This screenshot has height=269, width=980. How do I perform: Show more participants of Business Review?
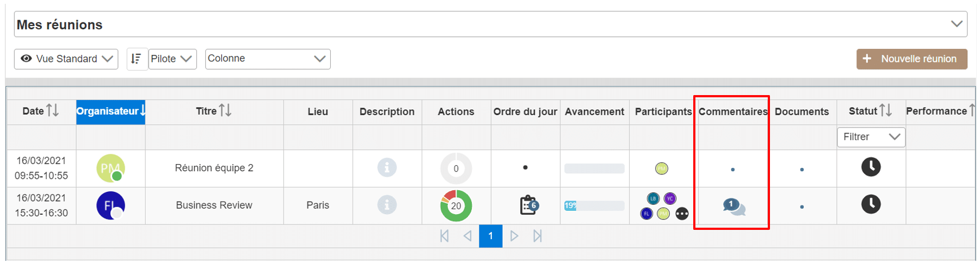point(682,214)
